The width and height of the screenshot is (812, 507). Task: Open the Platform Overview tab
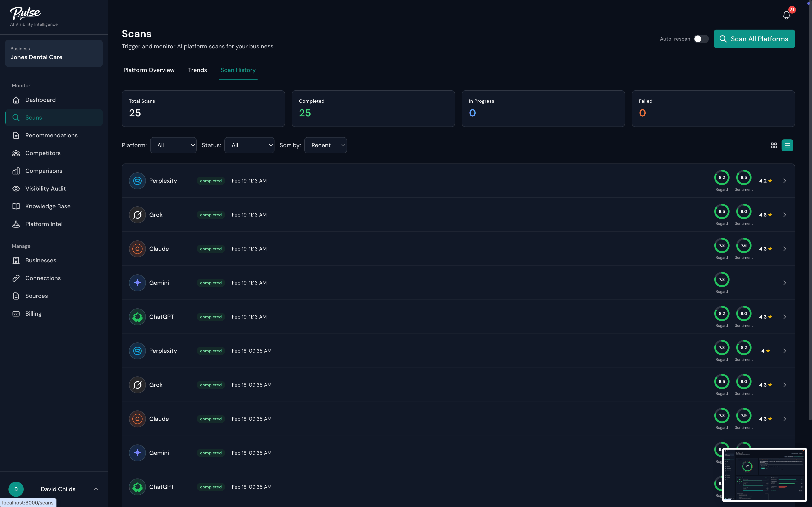(x=149, y=70)
